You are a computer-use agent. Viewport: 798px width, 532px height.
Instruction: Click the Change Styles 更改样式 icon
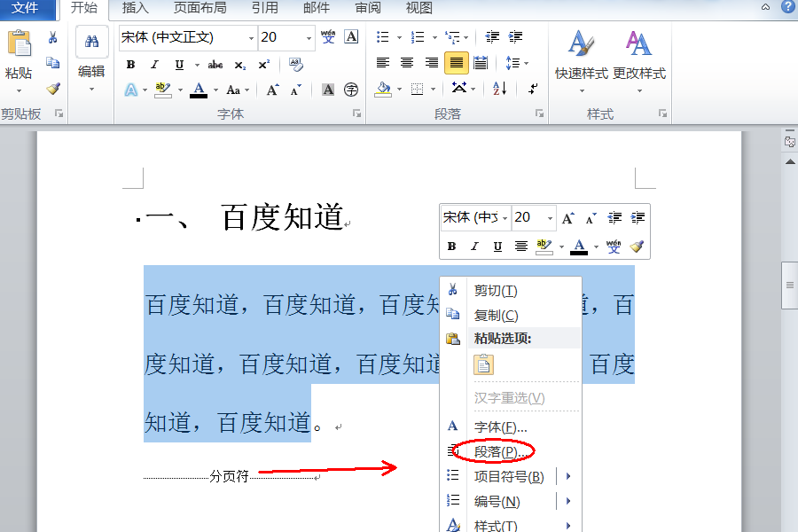[x=638, y=43]
